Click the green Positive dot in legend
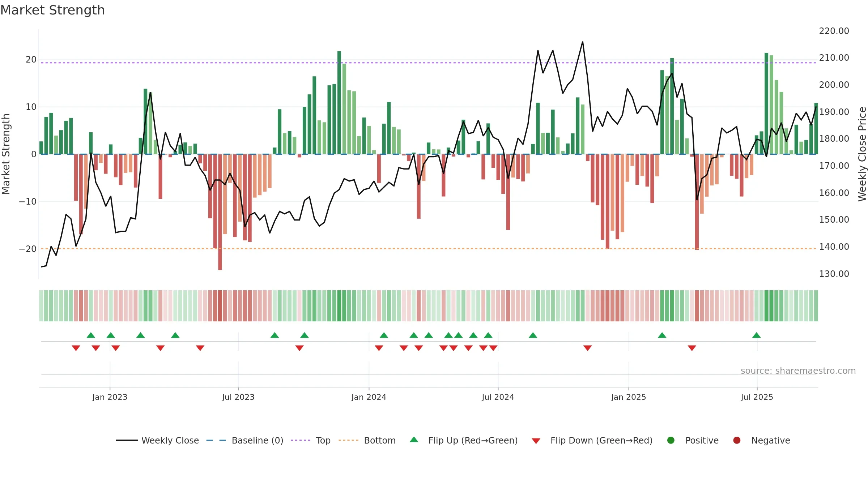Screen dimensions: 868x488 click(x=671, y=440)
